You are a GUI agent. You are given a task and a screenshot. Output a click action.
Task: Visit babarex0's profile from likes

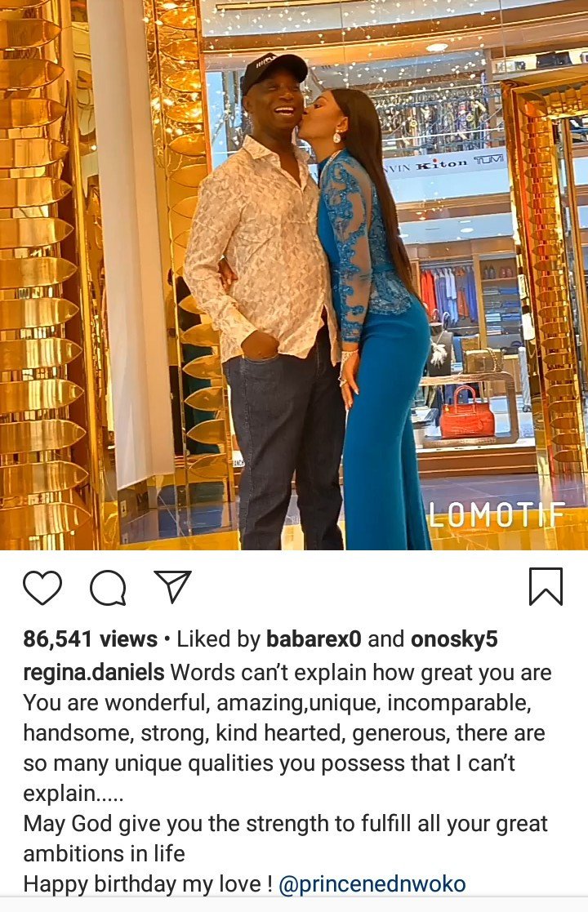(x=314, y=639)
